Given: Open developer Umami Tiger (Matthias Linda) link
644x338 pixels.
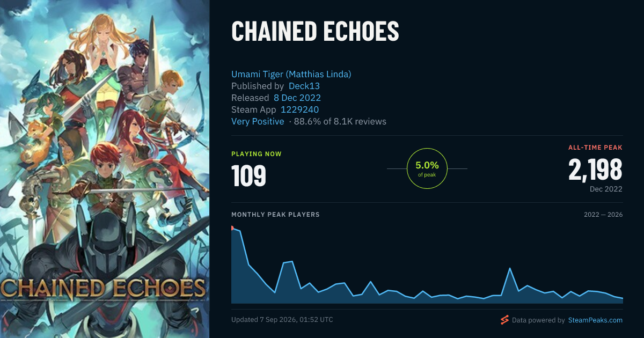Looking at the screenshot, I should click(291, 74).
